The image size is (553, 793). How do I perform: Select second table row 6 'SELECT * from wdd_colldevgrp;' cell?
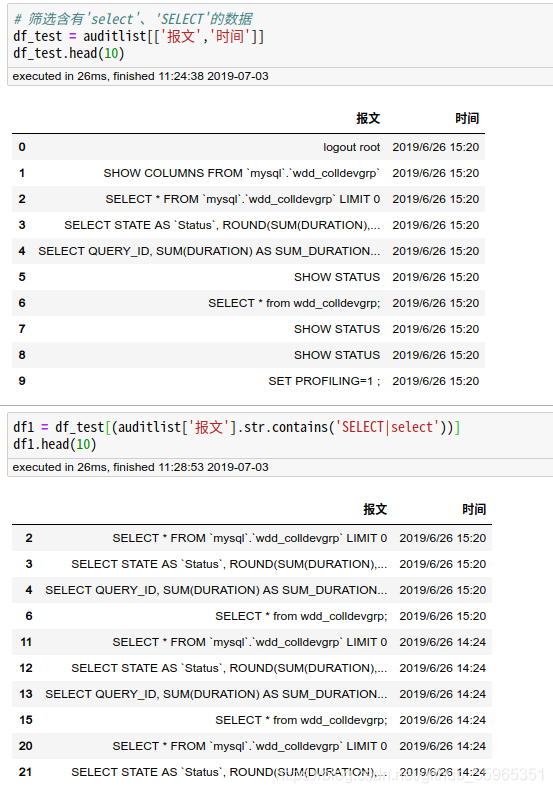(301, 616)
